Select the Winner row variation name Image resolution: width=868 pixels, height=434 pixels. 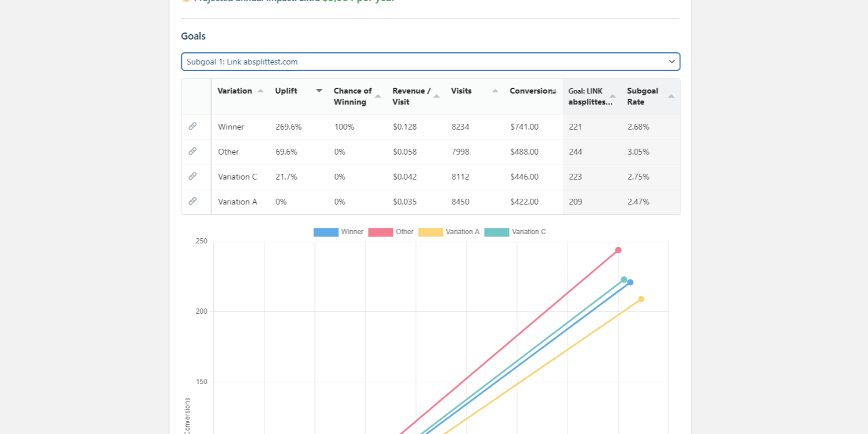pyautogui.click(x=231, y=127)
